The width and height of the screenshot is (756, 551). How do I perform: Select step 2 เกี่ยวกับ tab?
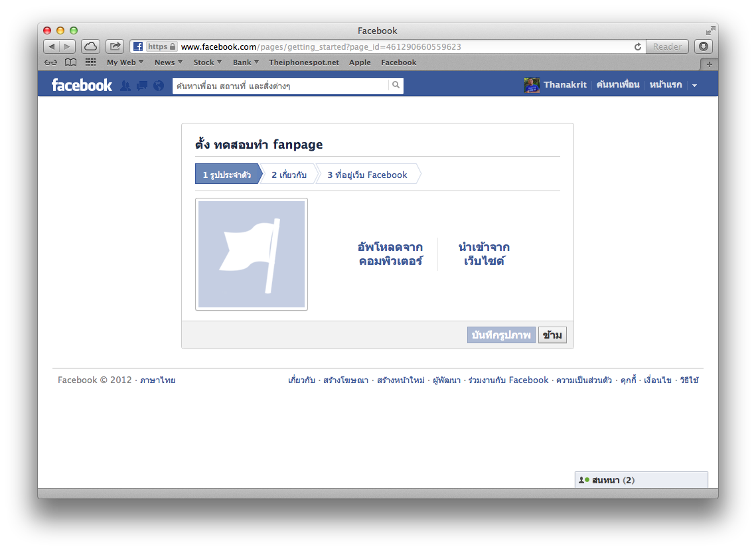[289, 175]
